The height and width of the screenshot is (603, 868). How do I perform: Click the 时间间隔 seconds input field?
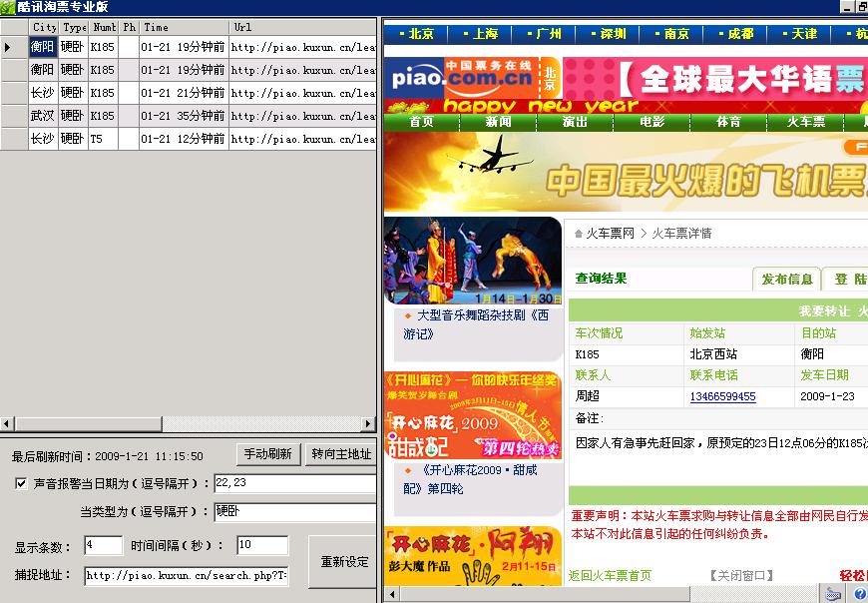(262, 545)
